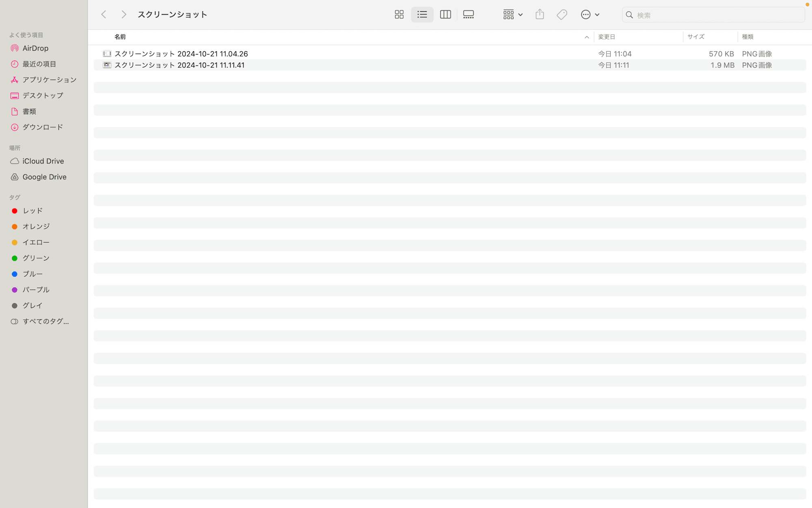
Task: Click the tag/label icon
Action: tap(562, 14)
